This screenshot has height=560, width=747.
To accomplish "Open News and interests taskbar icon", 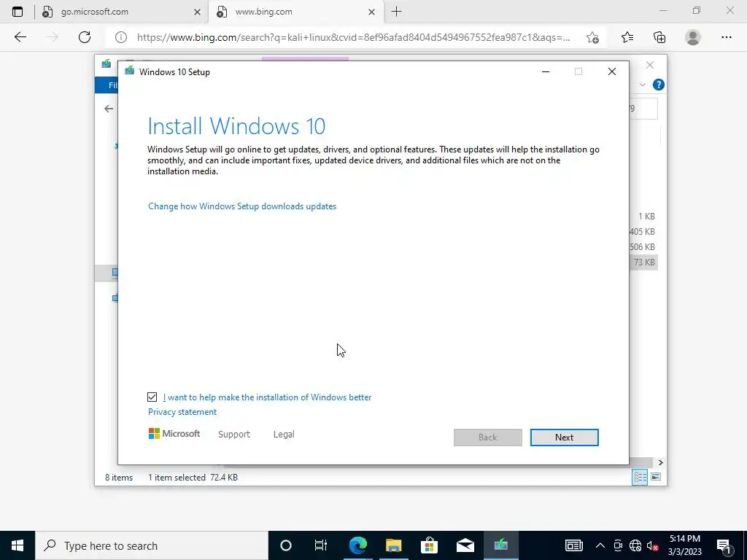I will click(x=574, y=545).
